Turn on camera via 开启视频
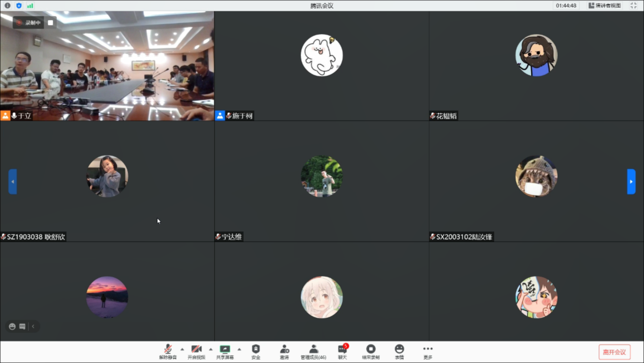The width and height of the screenshot is (644, 363). pyautogui.click(x=196, y=351)
